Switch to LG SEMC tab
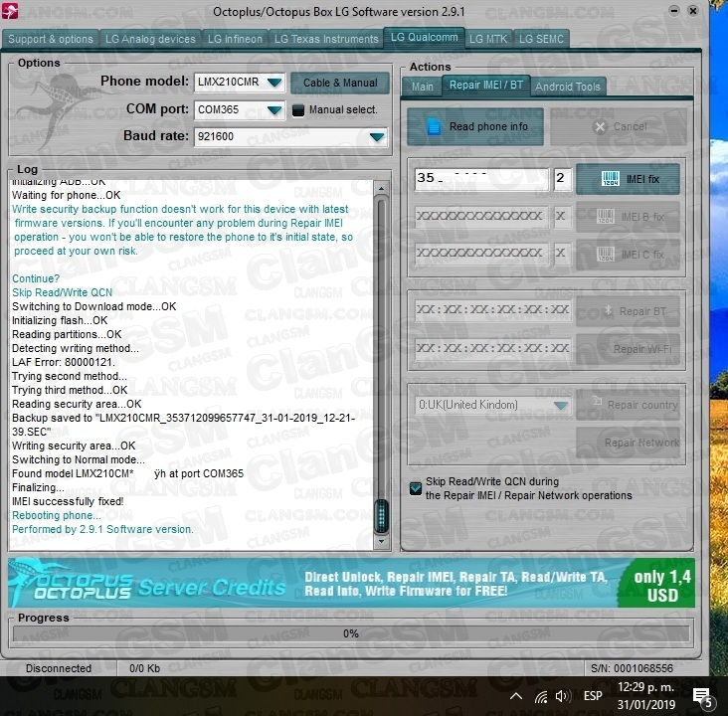The height and width of the screenshot is (716, 728). click(541, 39)
